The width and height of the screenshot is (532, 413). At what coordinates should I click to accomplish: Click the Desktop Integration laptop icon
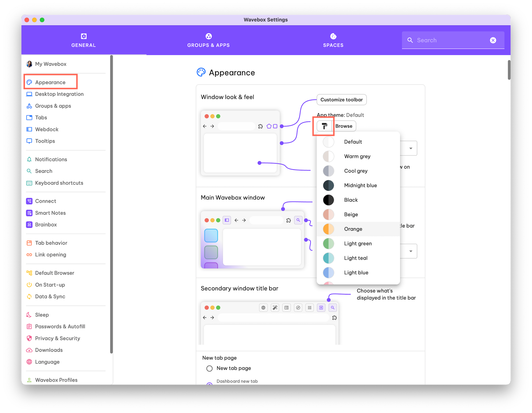click(x=29, y=94)
